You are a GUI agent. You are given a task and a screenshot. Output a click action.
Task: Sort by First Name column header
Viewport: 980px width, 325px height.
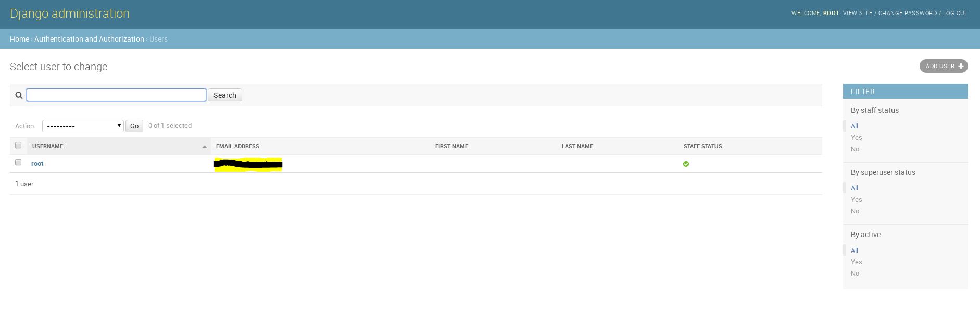451,146
